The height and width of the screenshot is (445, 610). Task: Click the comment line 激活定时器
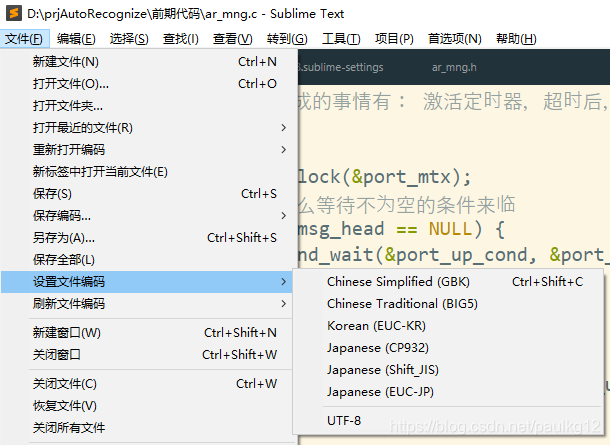(474, 102)
